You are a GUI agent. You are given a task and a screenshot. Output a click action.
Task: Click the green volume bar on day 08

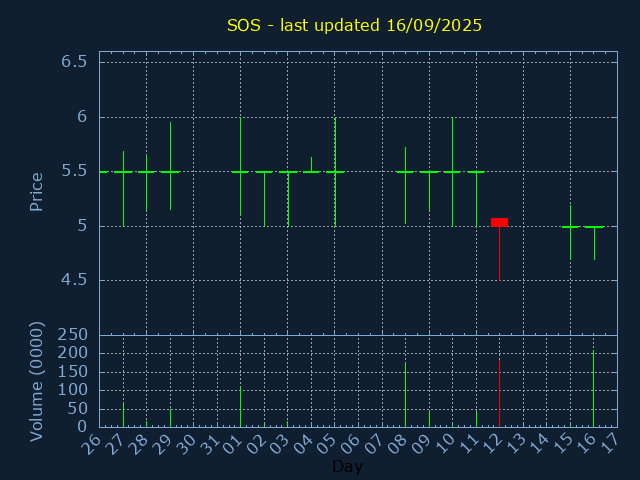coord(405,395)
